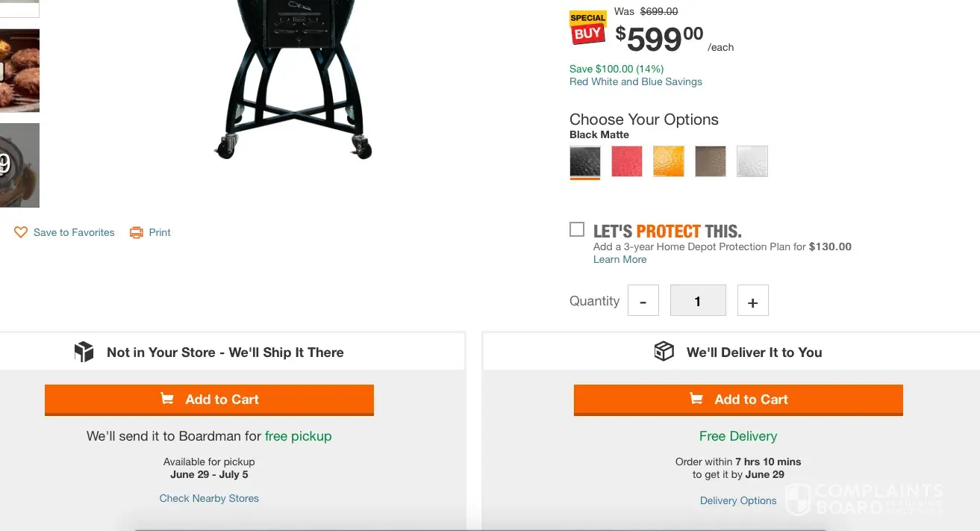Click the home delivery package icon

pyautogui.click(x=664, y=352)
